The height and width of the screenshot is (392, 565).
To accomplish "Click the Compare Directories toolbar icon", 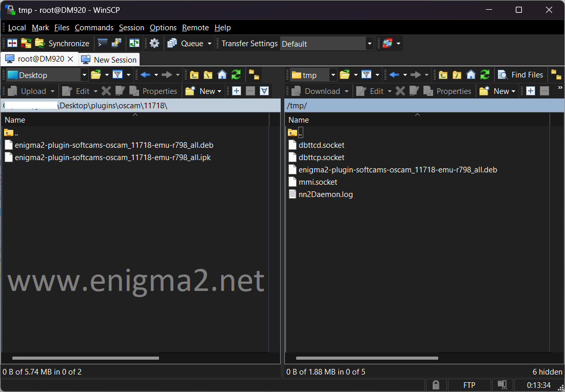I will coord(12,43).
